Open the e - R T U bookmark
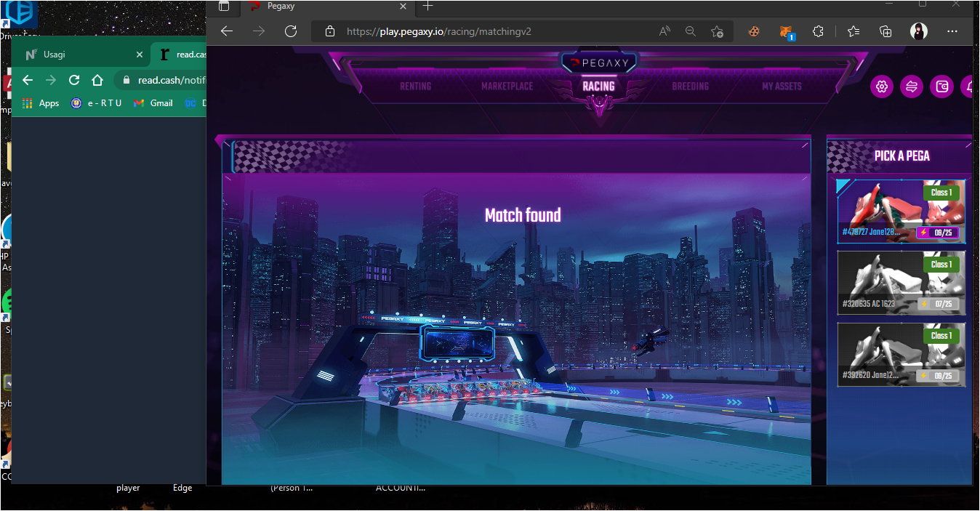 pos(96,103)
